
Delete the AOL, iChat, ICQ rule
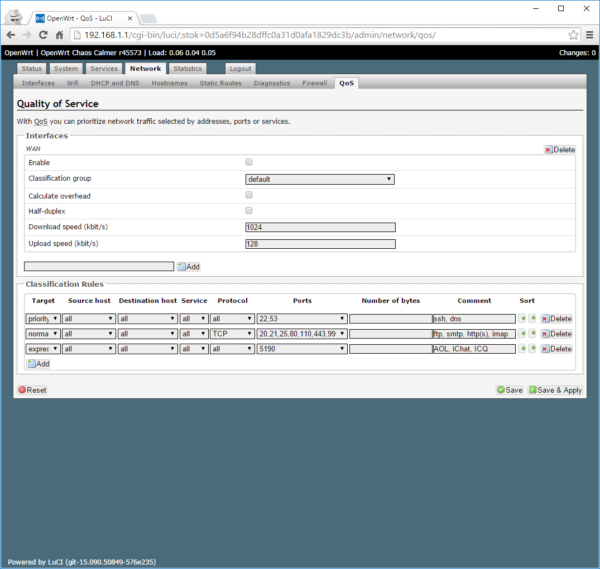[x=557, y=349]
